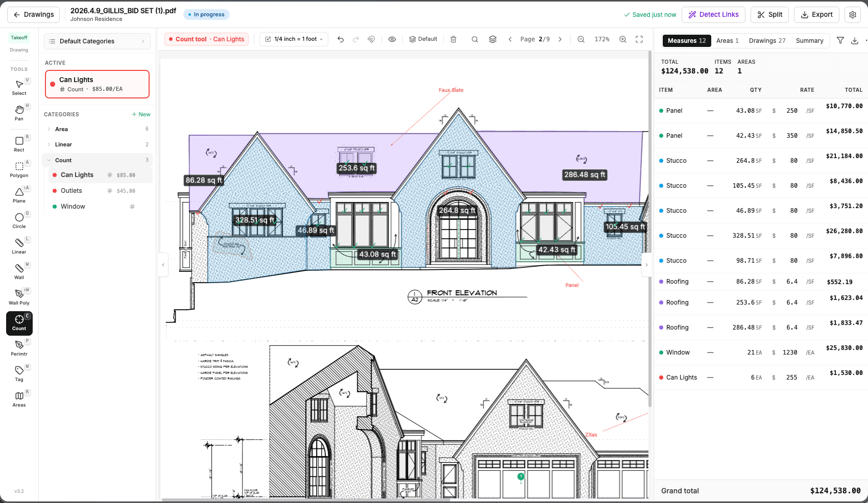Open the Default layer dropdown
This screenshot has width=868, height=503.
click(x=423, y=39)
